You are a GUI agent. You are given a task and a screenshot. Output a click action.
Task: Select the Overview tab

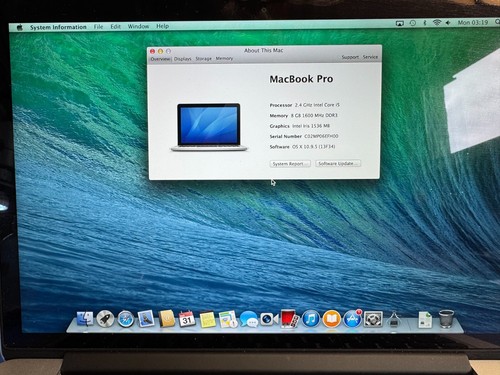pyautogui.click(x=160, y=59)
